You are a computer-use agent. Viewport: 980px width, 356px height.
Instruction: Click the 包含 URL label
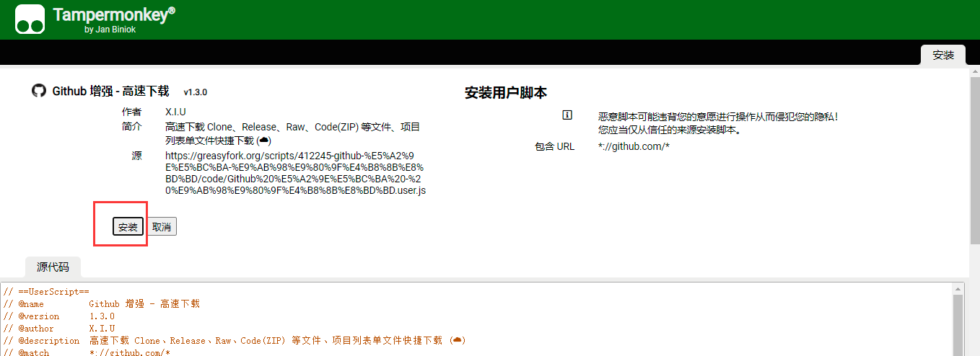pyautogui.click(x=554, y=146)
